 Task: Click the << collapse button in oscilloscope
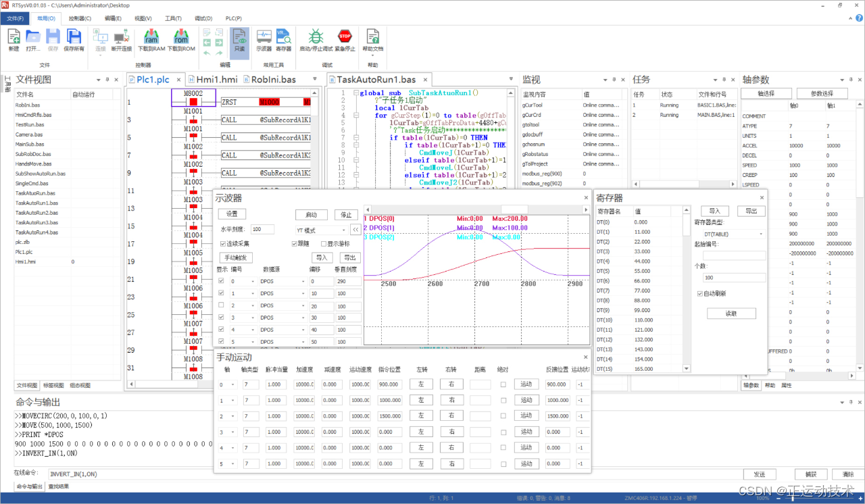click(x=355, y=230)
